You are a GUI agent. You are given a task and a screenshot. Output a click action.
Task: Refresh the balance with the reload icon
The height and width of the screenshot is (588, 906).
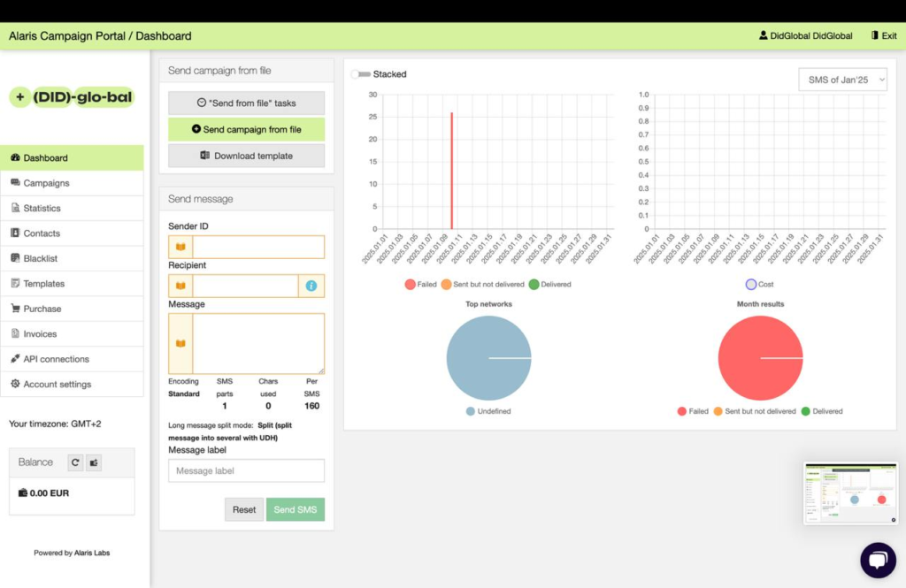[75, 462]
